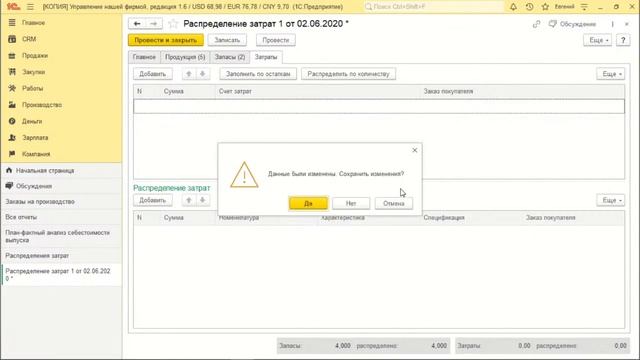Move upper table row up arrow

189,74
